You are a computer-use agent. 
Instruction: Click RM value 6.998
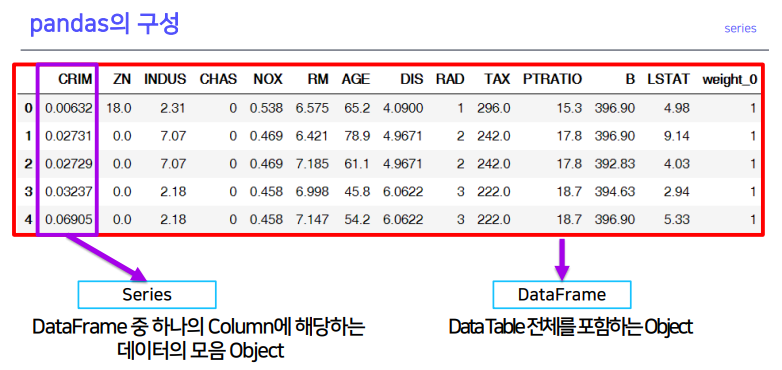point(312,191)
